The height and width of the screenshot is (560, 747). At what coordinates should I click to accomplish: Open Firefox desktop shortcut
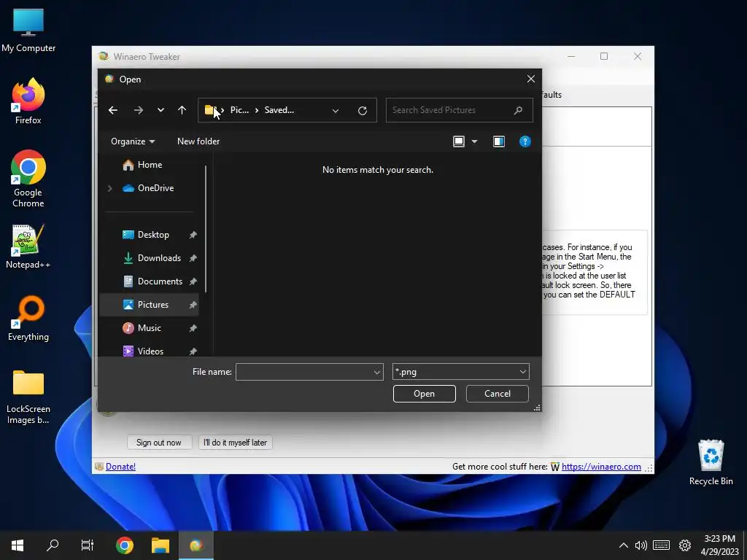pyautogui.click(x=28, y=102)
